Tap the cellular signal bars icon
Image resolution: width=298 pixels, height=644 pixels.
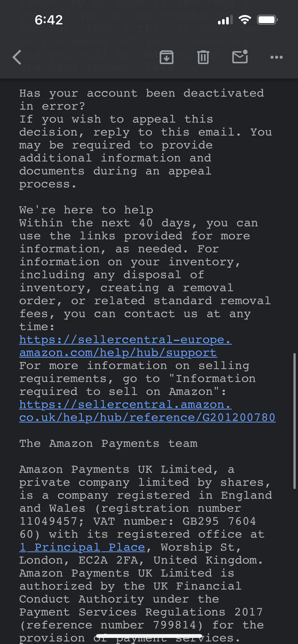[225, 20]
